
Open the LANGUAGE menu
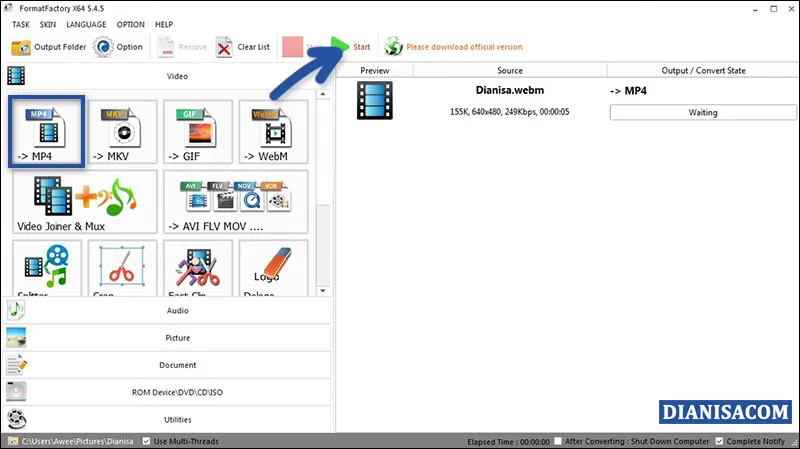coord(86,24)
